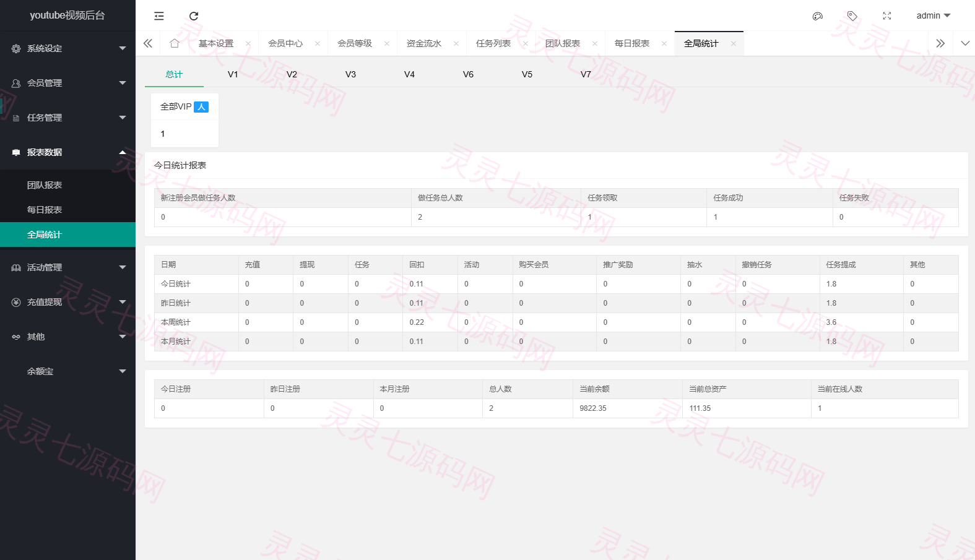Image resolution: width=975 pixels, height=560 pixels.
Task: Toggle the sidebar collapse icon
Action: pos(159,16)
